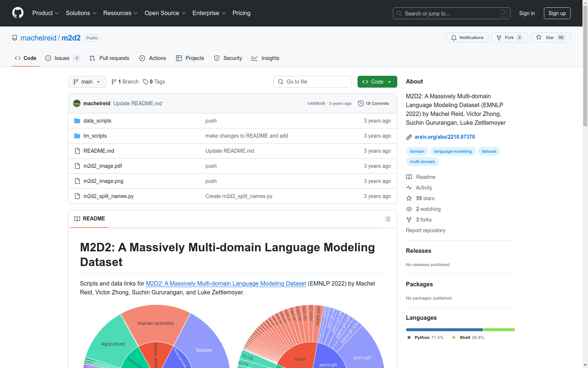Click the Search or jump to field
The image size is (588, 368).
click(452, 13)
